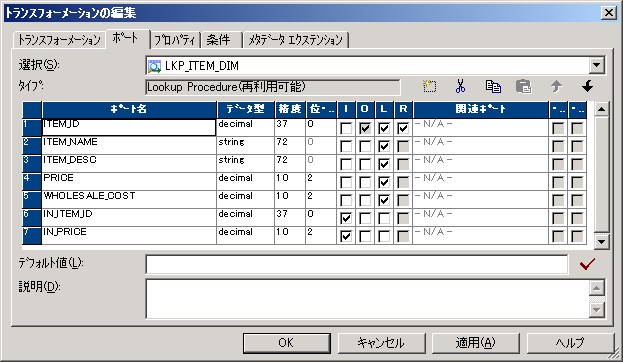623x362 pixels.
Task: Move port down with down arrow icon
Action: point(587,86)
